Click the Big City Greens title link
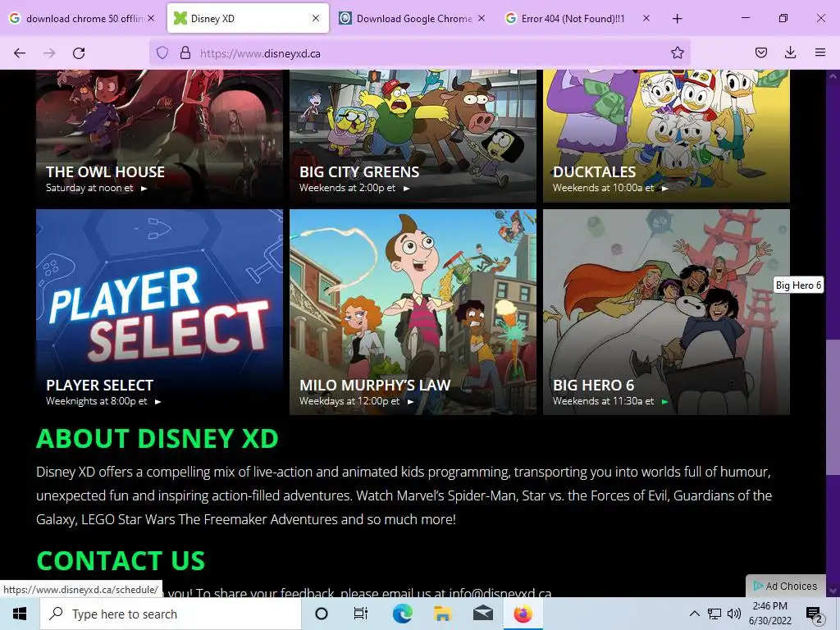The image size is (840, 630). [x=359, y=172]
